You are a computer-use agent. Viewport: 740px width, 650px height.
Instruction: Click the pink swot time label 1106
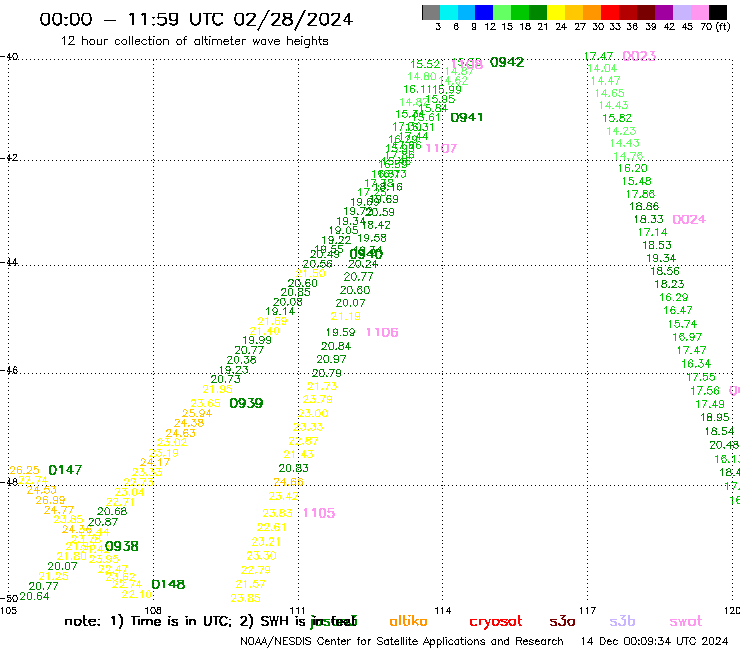coord(382,332)
